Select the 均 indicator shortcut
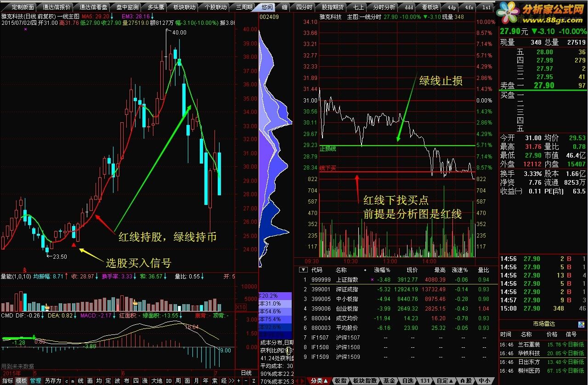 (99, 381)
